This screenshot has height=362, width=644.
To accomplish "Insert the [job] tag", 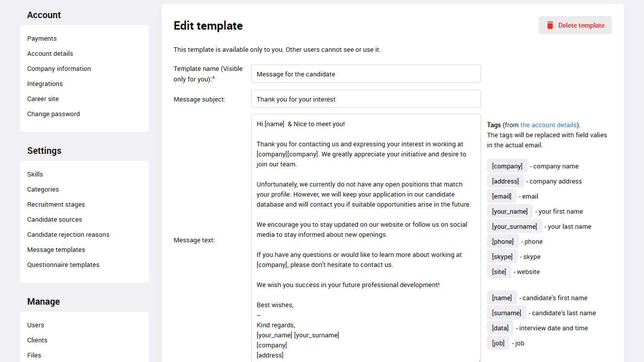I will 498,343.
